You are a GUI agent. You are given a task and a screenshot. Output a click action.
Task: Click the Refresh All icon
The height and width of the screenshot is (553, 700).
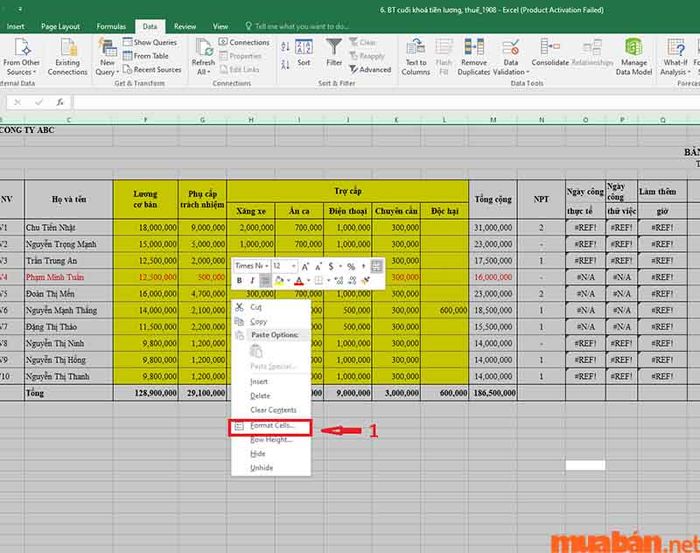(x=204, y=47)
